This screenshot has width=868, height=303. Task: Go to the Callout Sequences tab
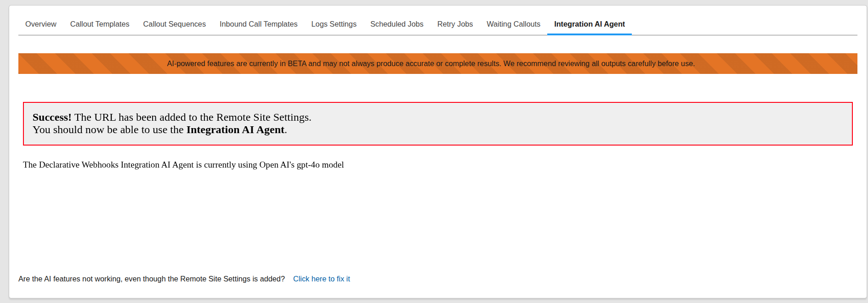[174, 24]
